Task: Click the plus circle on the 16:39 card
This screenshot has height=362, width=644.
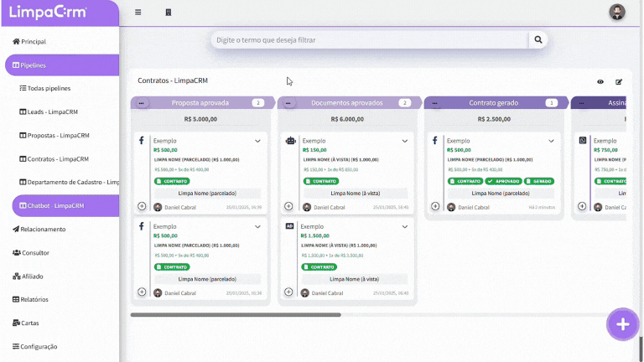Action: (142, 206)
